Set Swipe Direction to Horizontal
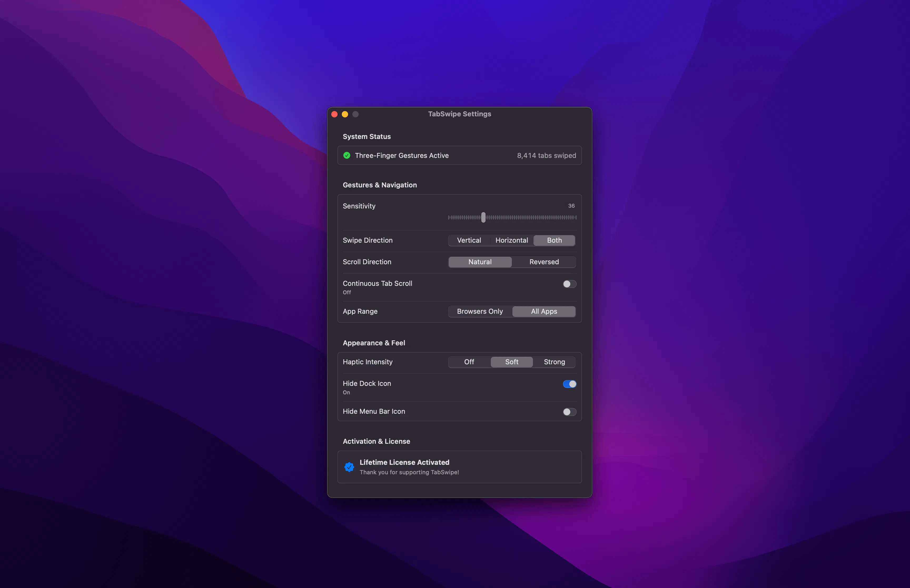The image size is (910, 588). [512, 241]
